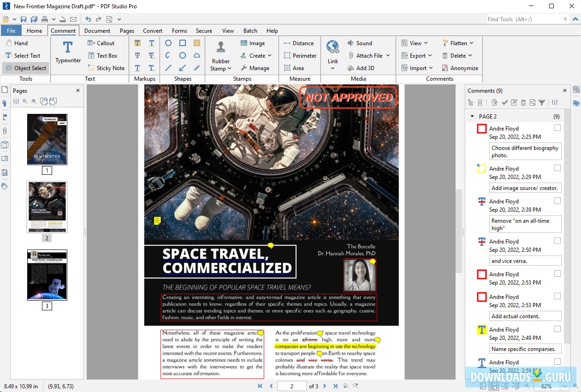
Task: Select the Sticky Note tool
Action: tap(107, 68)
